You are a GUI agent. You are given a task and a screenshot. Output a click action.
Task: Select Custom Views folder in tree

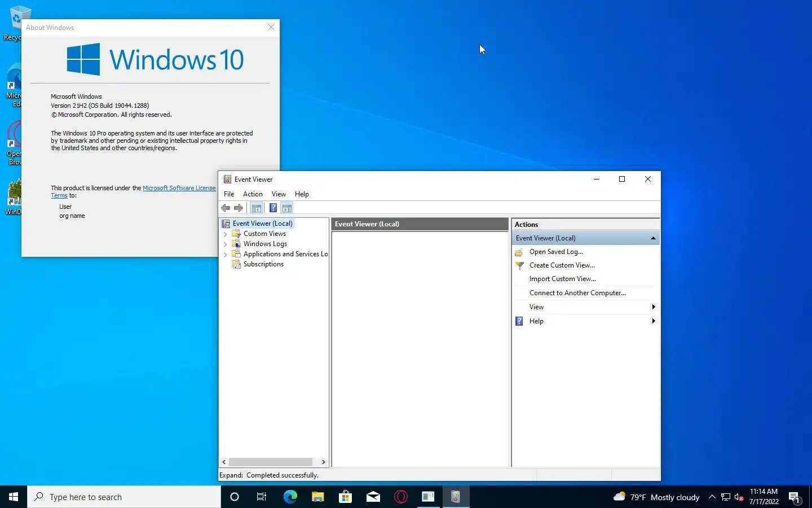(264, 234)
